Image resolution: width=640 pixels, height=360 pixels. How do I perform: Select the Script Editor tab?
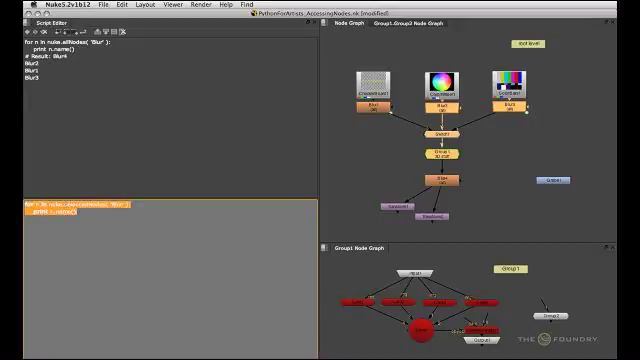pos(51,23)
